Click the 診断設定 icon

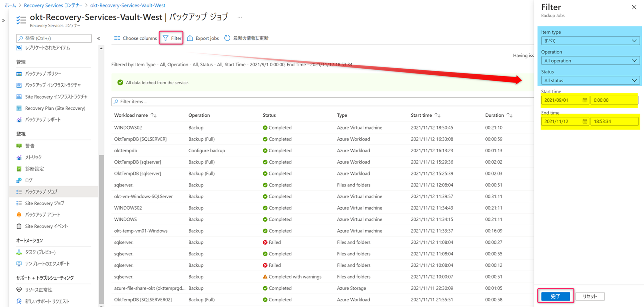tap(19, 169)
